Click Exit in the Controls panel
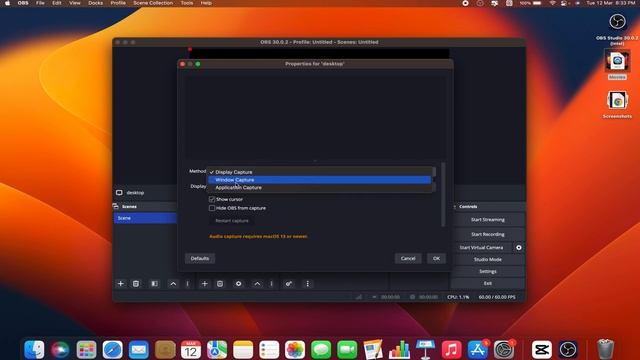Image resolution: width=640 pixels, height=360 pixels. (488, 283)
